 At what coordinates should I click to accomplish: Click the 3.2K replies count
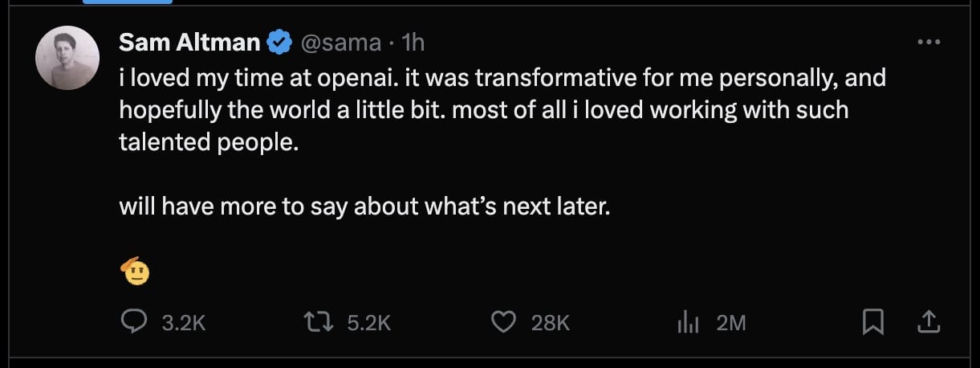184,323
